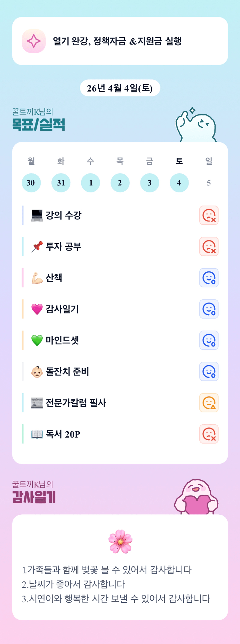Open the 26년 4월 4일(토) date selector
240x644 pixels.
[120, 88]
